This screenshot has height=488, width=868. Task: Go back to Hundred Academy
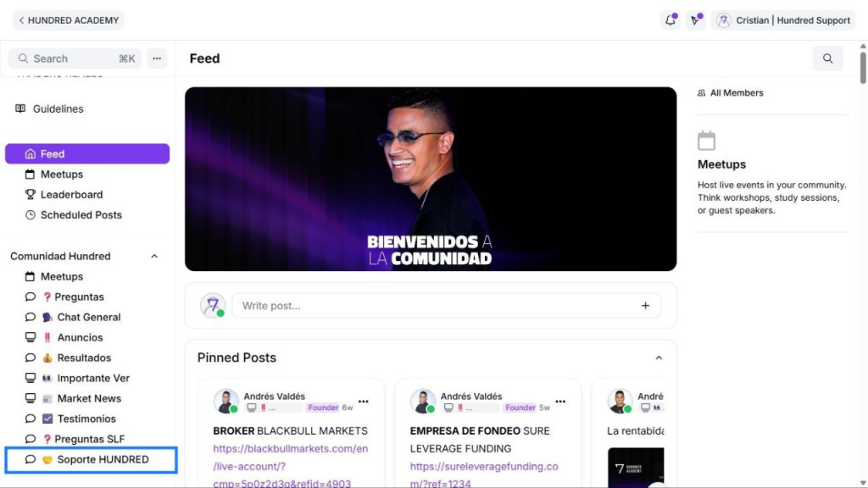pos(68,20)
